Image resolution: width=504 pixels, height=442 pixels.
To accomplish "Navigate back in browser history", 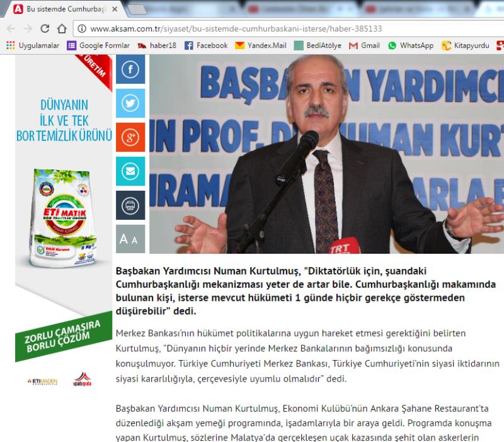I will (11, 29).
